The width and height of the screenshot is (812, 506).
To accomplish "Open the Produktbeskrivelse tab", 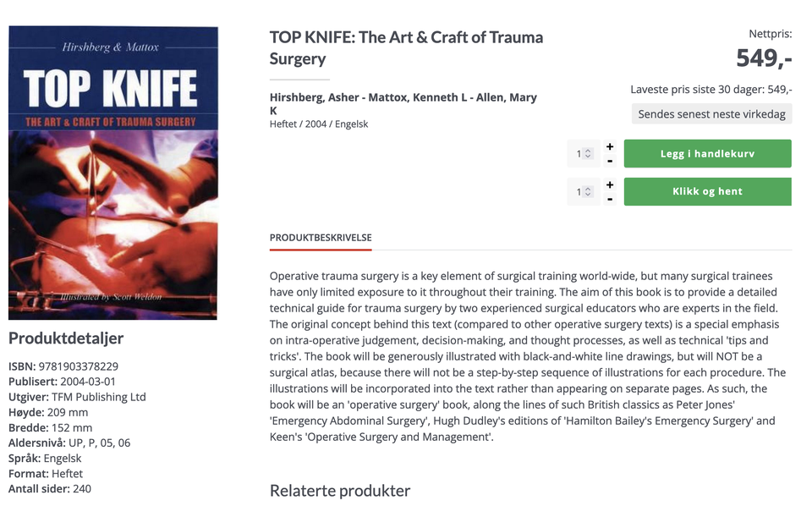I will [321, 238].
